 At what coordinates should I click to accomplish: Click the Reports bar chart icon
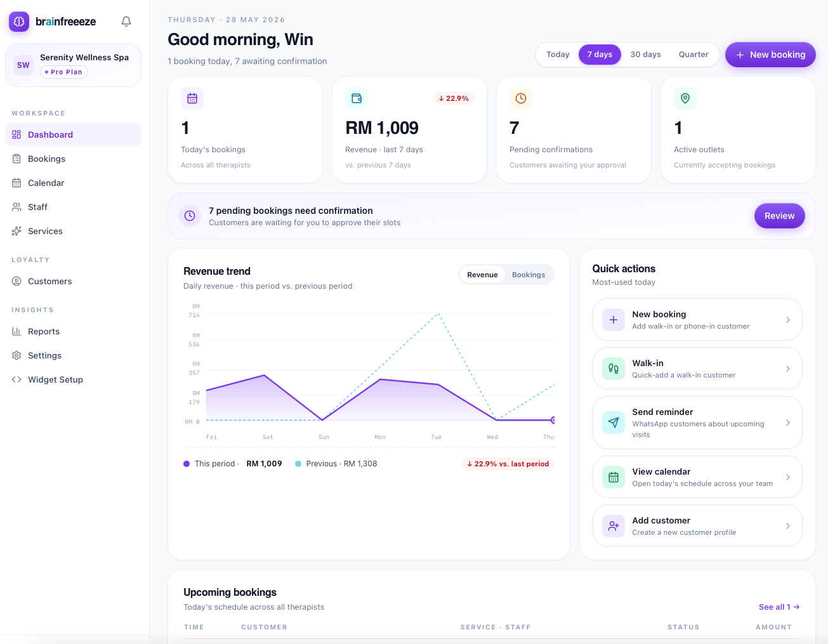tap(16, 331)
